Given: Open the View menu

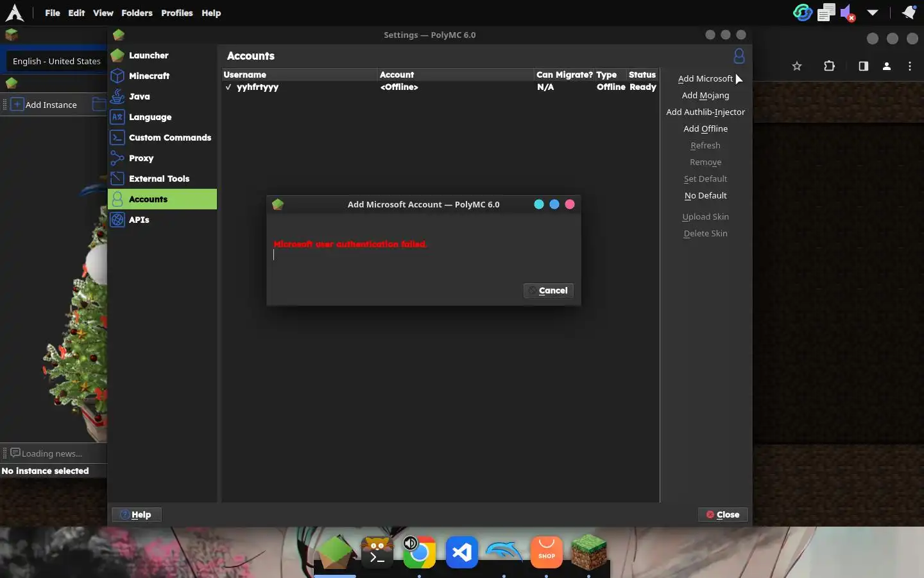Looking at the screenshot, I should (103, 13).
